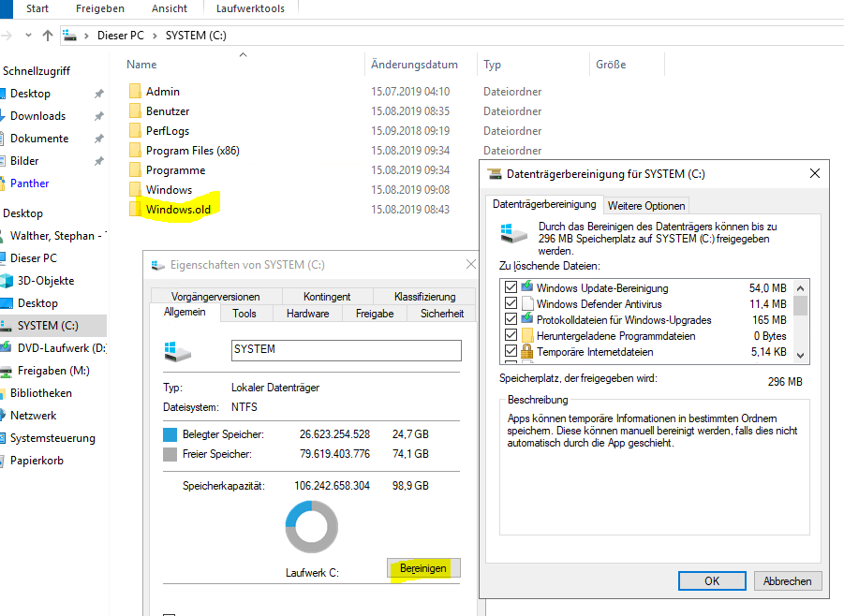Open the Ansicht ribbon tab
Screen dimensions: 844x616
click(170, 8)
